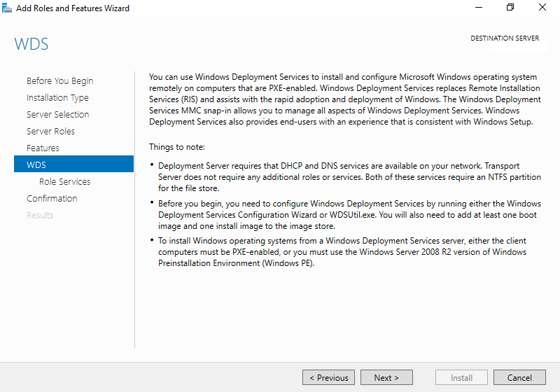Click the wizard icon in the title bar

(x=7, y=8)
